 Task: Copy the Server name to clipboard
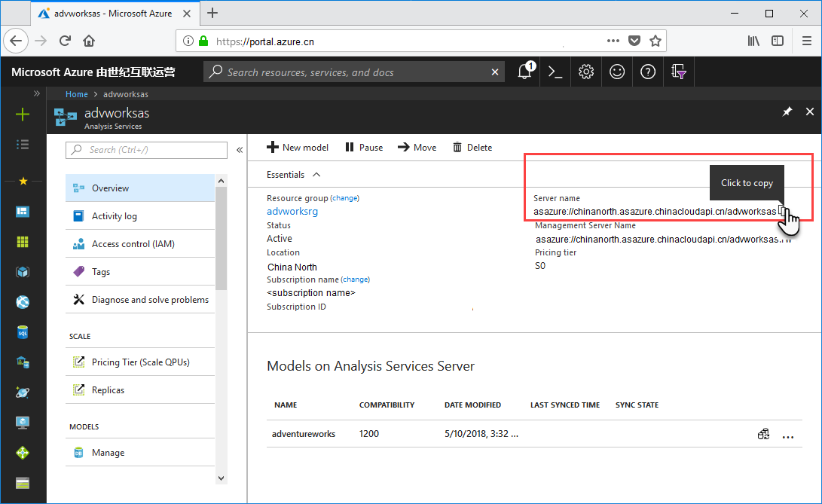781,211
